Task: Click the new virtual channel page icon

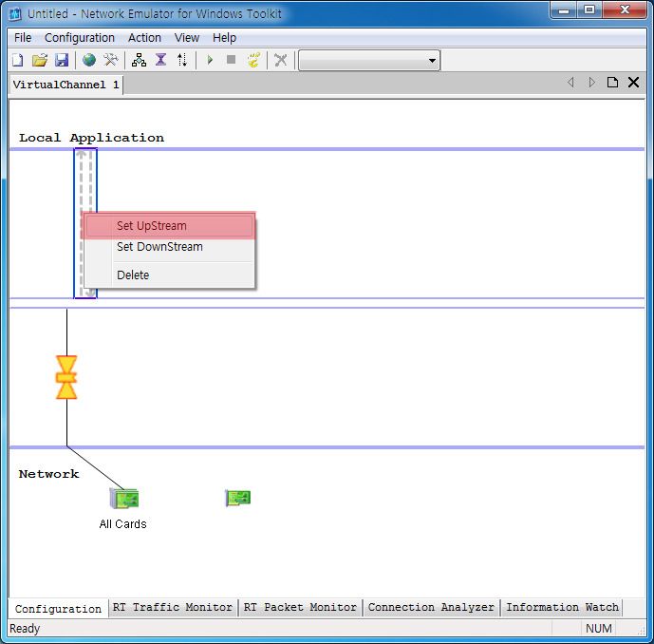Action: click(x=612, y=83)
